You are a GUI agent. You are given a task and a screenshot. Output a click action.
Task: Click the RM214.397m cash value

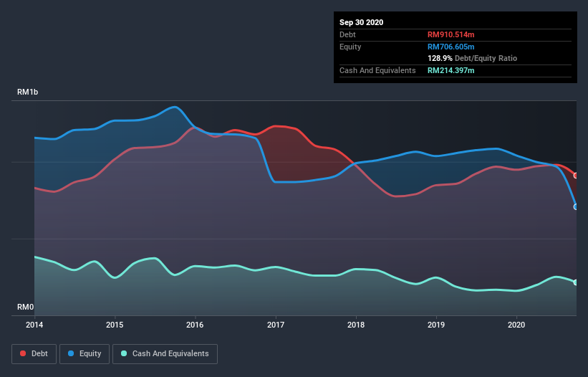(x=450, y=70)
